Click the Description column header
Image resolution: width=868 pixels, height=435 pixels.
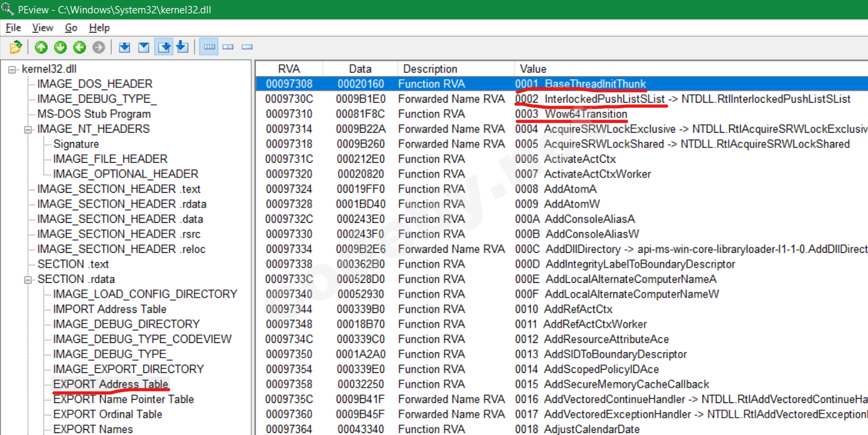430,69
